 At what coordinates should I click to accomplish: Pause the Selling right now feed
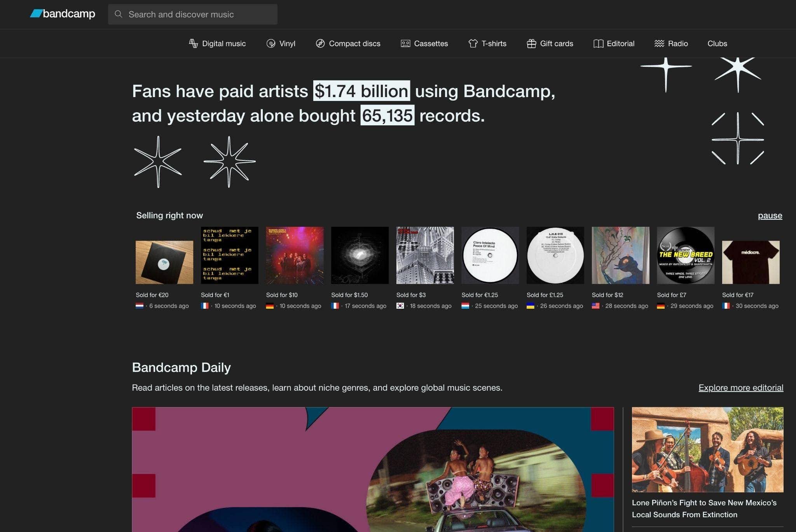770,216
